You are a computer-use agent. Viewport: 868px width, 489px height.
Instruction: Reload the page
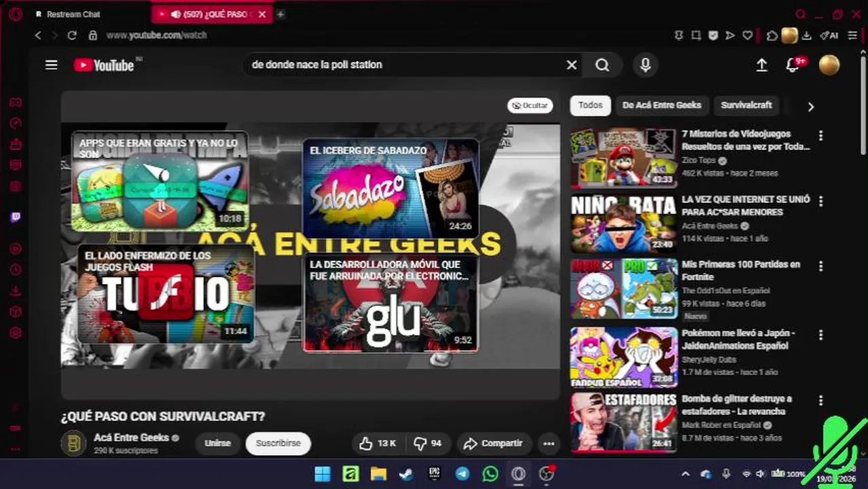click(x=72, y=35)
